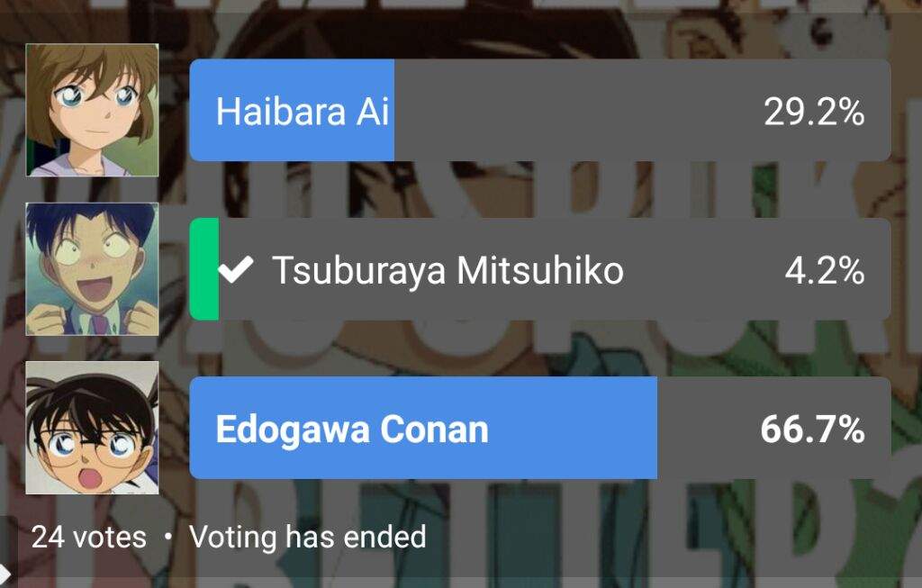Click the grey area of Mitsuhiko poll bar

pos(555,269)
